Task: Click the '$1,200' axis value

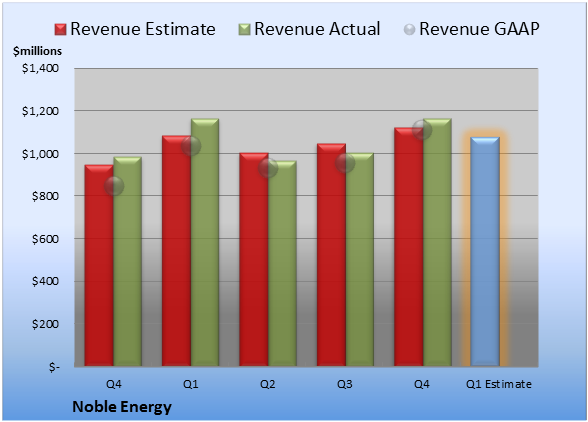Action: pyautogui.click(x=40, y=111)
